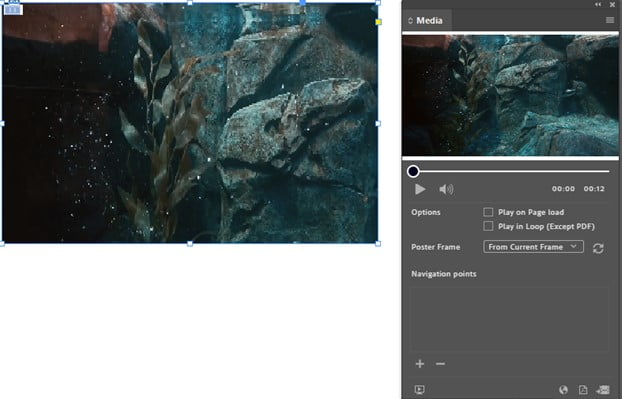Select the placed video frame on the page
The width and height of the screenshot is (622, 399).
(190, 123)
